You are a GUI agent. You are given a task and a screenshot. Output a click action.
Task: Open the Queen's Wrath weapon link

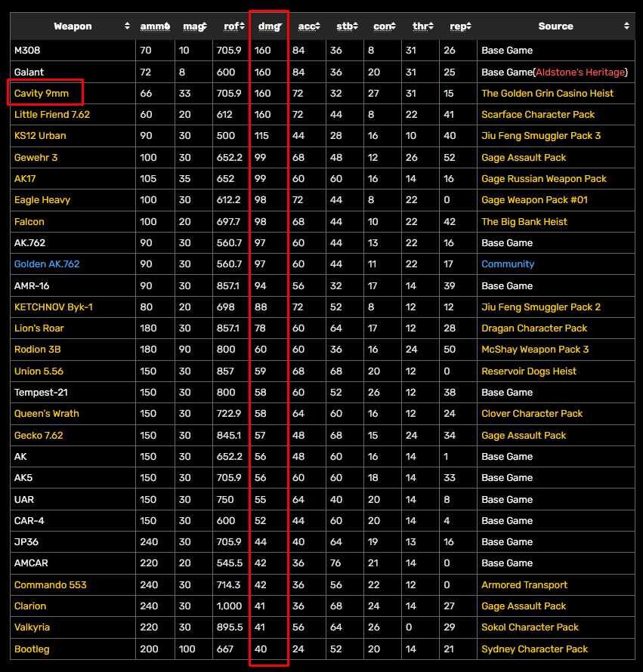tap(46, 414)
